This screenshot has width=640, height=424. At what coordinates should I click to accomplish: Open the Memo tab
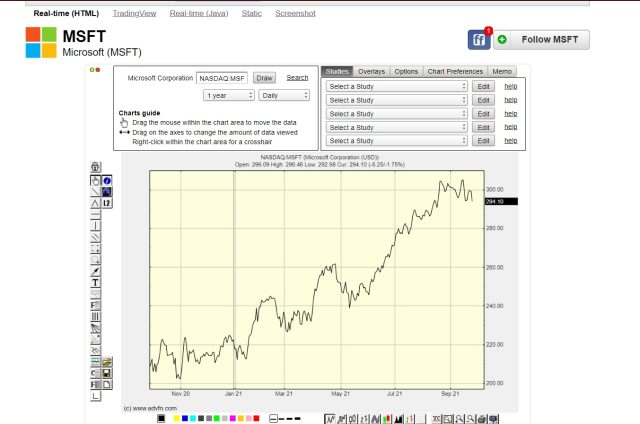[502, 71]
